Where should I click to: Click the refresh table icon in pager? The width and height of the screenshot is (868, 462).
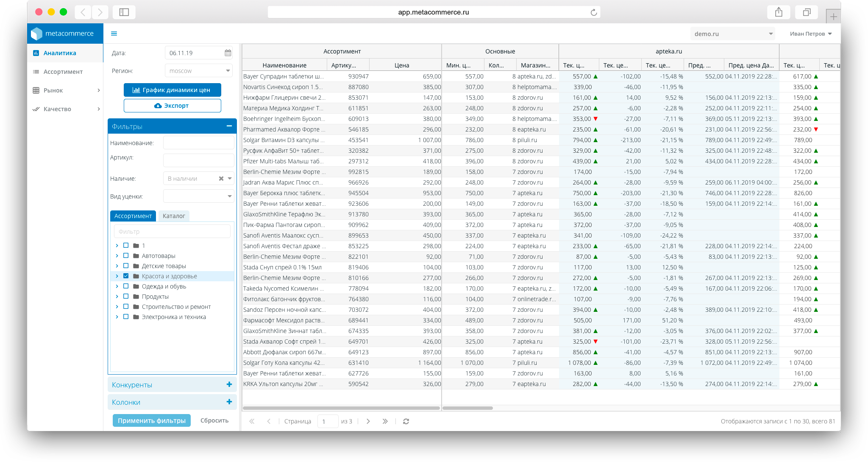coord(406,421)
